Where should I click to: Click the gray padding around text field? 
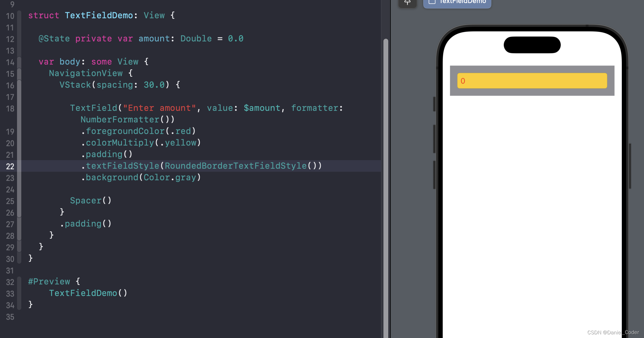[x=532, y=92]
